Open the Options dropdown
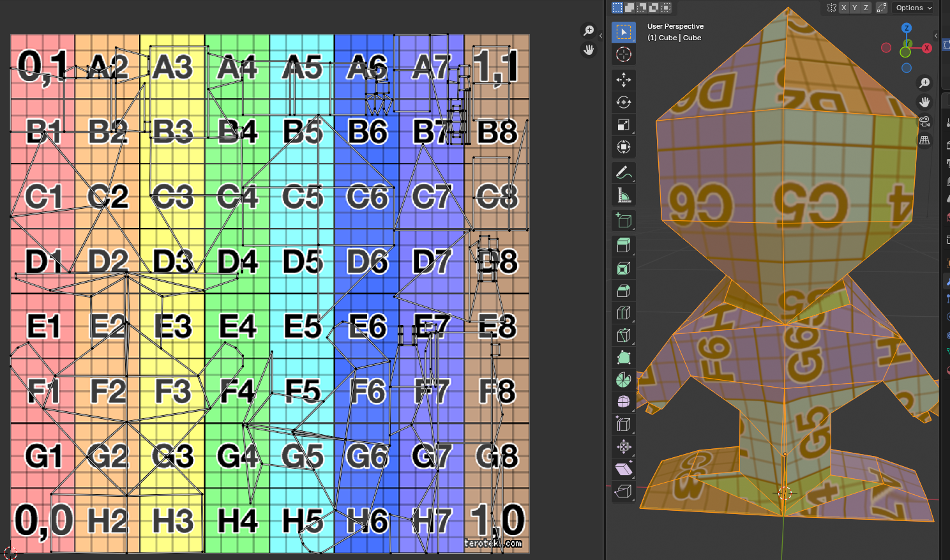 pyautogui.click(x=914, y=8)
